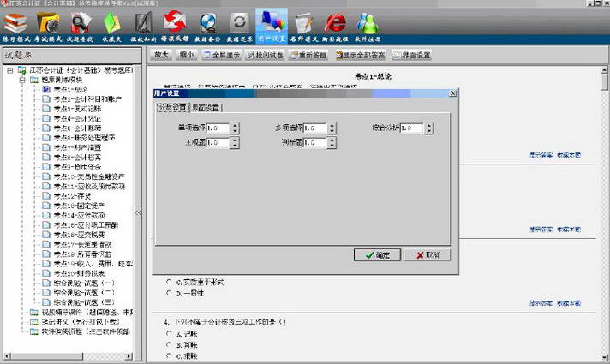Click 主观题 spinner arrows
The image size is (610, 364).
pos(235,143)
